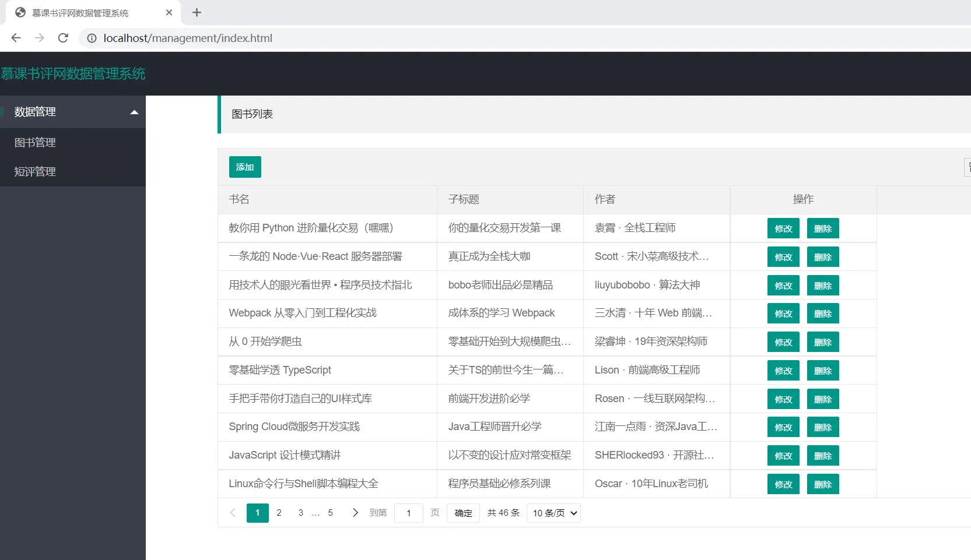This screenshot has height=560, width=971.
Task: Click 确定 to confirm page jump
Action: coord(463,513)
